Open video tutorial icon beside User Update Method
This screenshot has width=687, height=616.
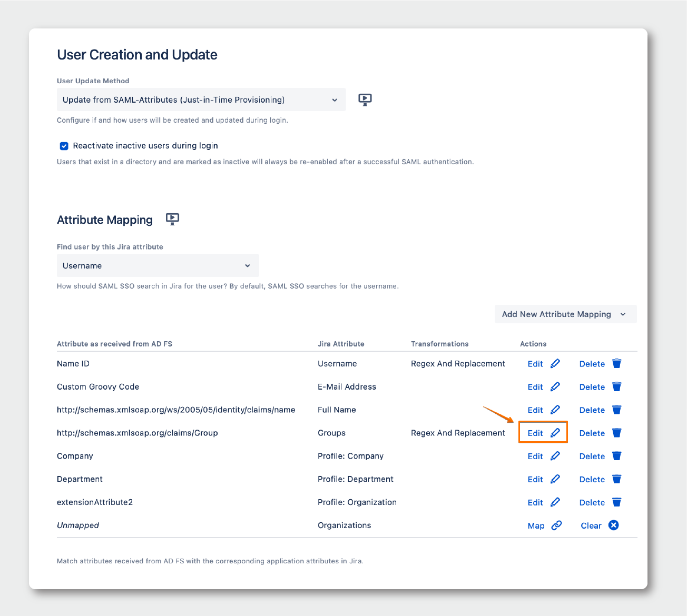(x=365, y=100)
